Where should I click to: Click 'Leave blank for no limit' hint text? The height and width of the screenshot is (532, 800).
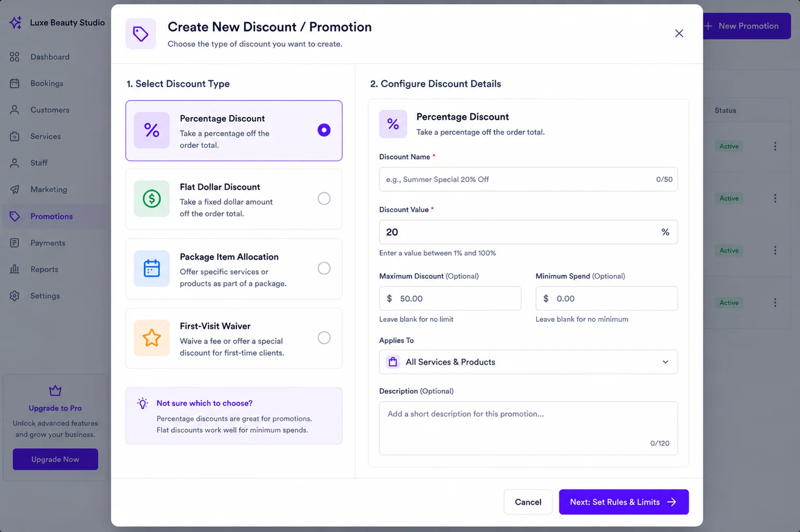(x=416, y=319)
